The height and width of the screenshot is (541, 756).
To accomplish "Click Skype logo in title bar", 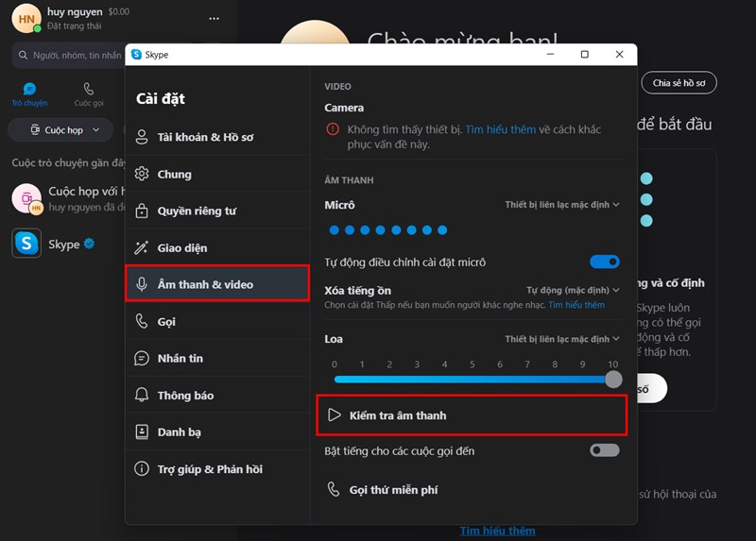I will 136,55.
